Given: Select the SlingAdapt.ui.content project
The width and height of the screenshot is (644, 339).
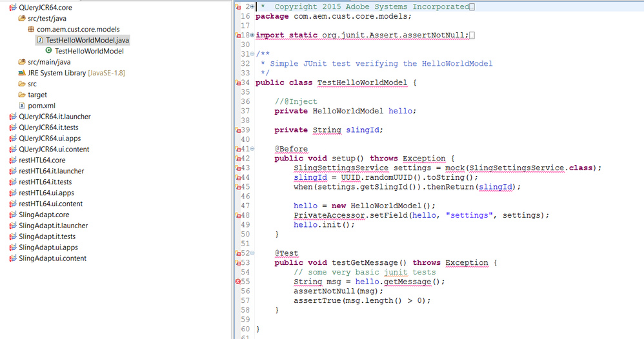Looking at the screenshot, I should (x=52, y=258).
